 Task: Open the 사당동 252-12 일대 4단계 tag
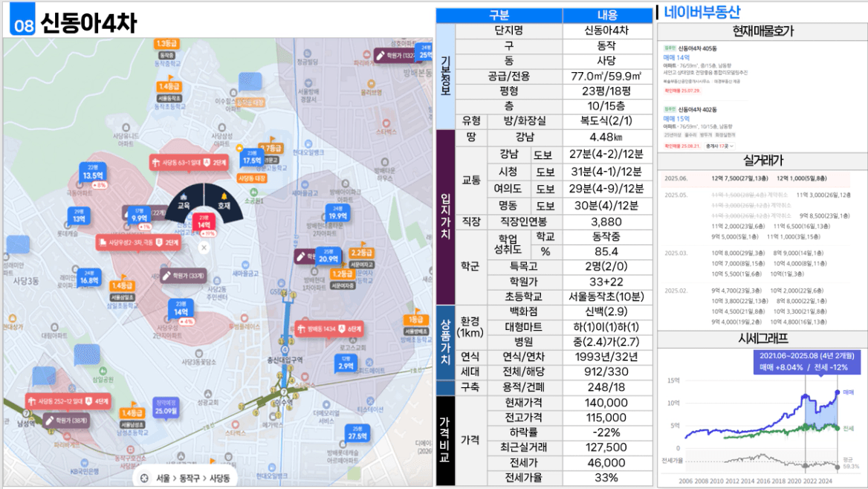(68, 401)
